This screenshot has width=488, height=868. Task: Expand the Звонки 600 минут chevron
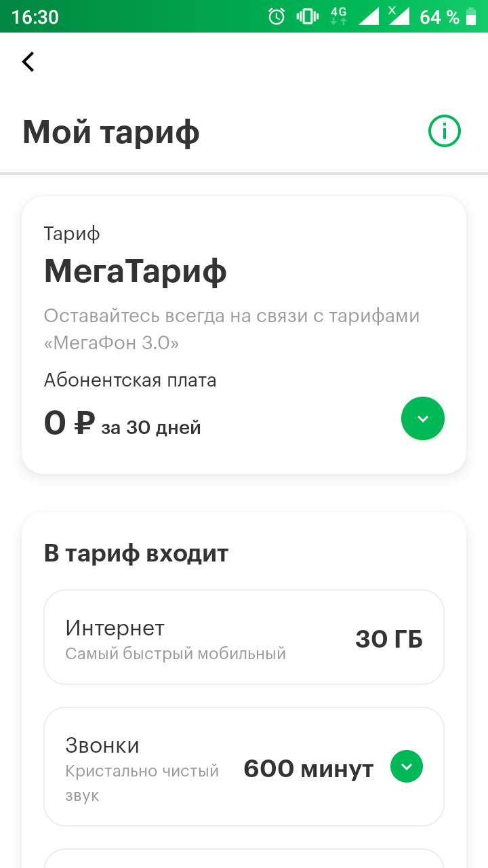pyautogui.click(x=407, y=767)
